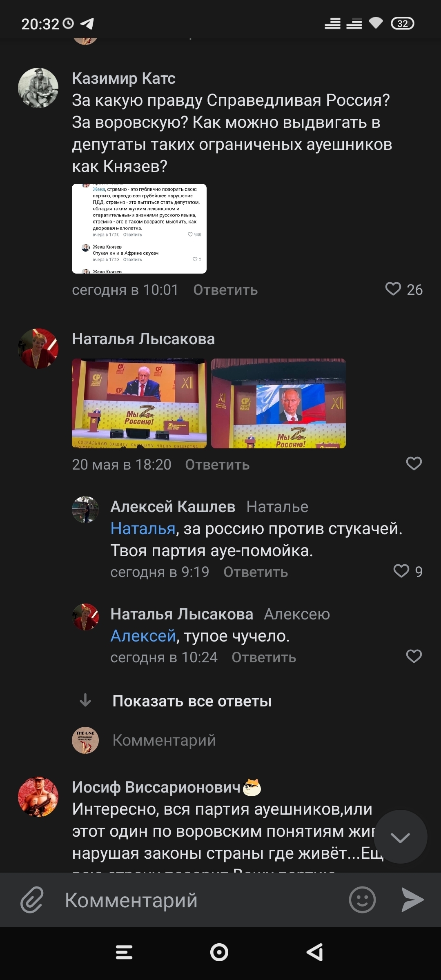Open Putin flag photo thumbnail
Image resolution: width=441 pixels, height=980 pixels.
[x=278, y=403]
